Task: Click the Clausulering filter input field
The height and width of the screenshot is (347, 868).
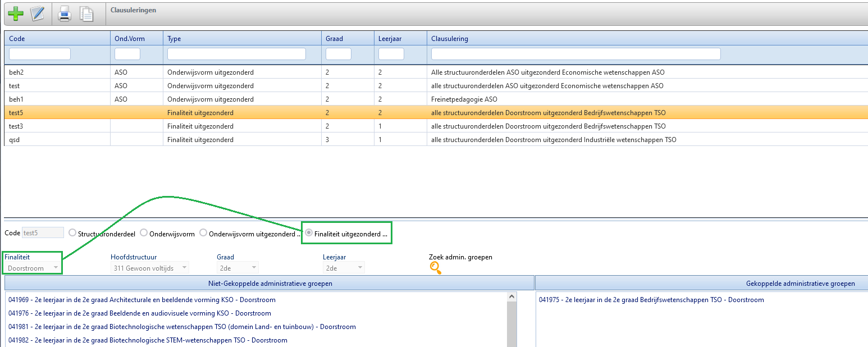Action: (x=576, y=54)
